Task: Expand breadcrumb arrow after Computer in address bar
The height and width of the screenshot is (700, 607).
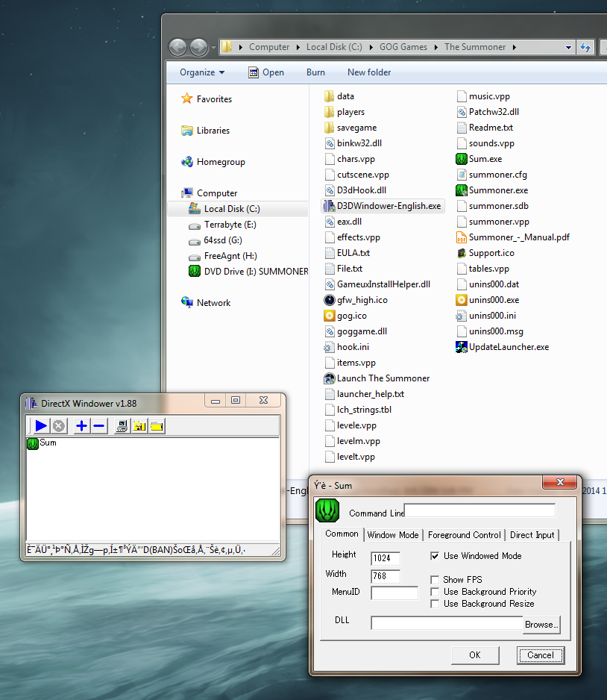Action: point(298,47)
